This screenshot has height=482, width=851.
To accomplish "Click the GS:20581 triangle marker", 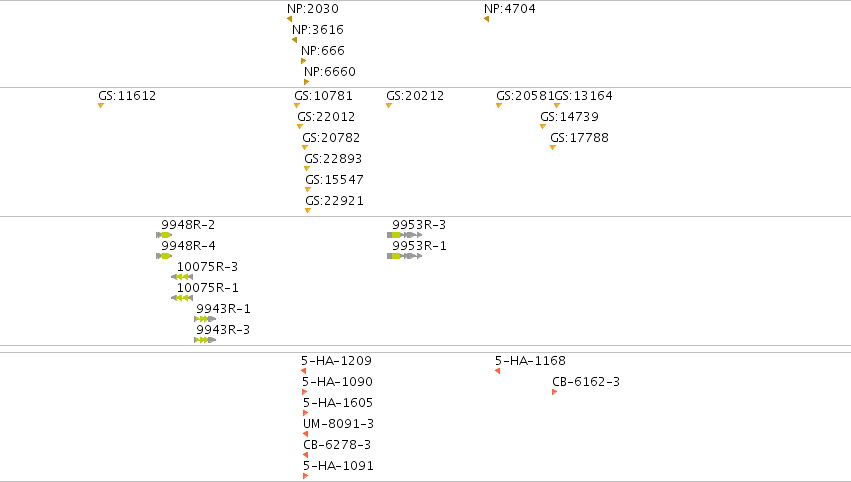I will tap(499, 105).
